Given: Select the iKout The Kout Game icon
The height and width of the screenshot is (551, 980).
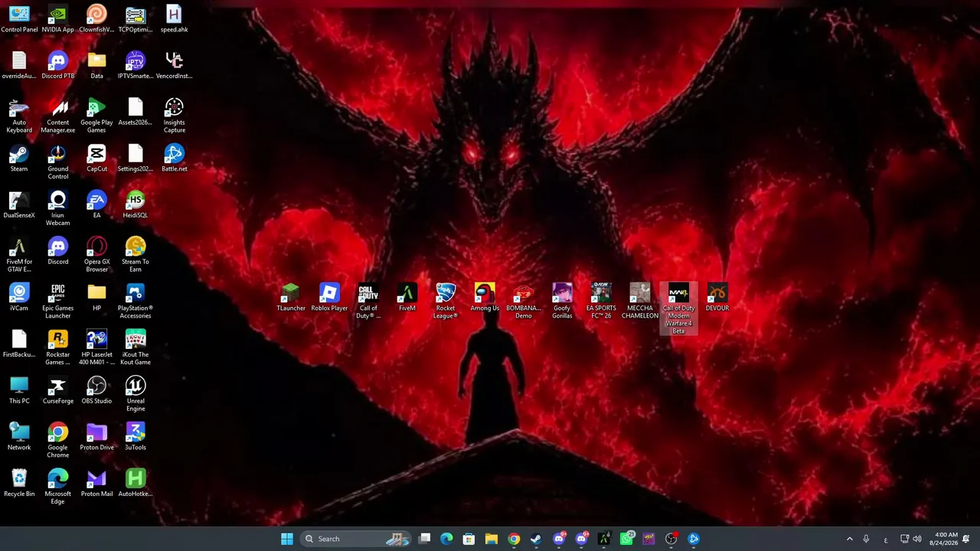Looking at the screenshot, I should click(x=136, y=349).
